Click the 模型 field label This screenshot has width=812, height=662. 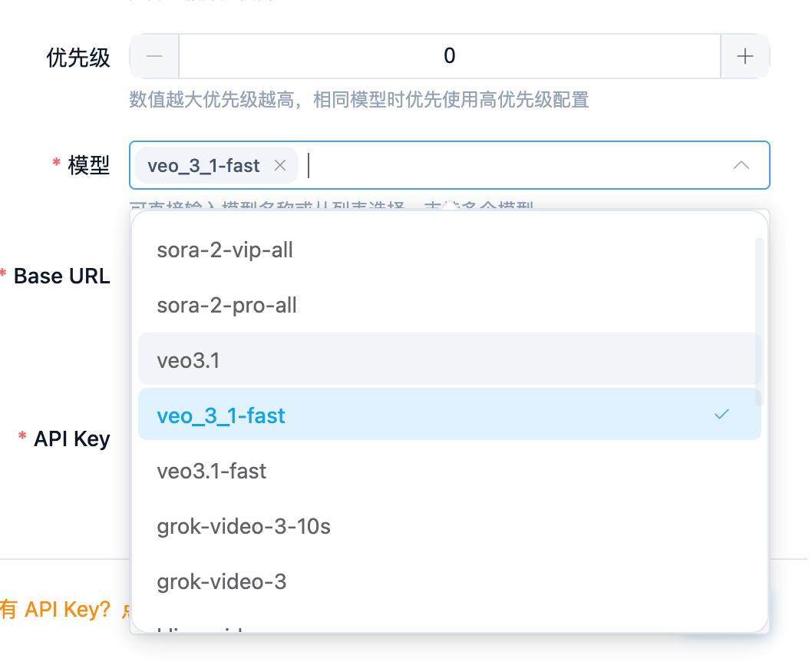pyautogui.click(x=89, y=165)
